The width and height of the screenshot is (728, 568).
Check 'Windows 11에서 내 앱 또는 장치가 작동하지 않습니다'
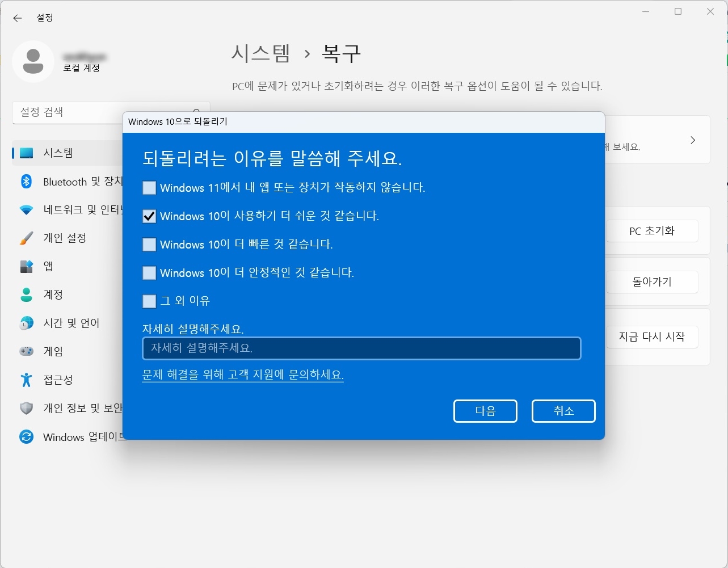[x=149, y=188]
